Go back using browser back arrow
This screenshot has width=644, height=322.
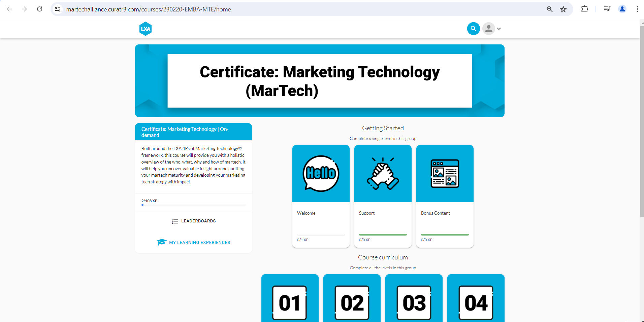point(9,9)
